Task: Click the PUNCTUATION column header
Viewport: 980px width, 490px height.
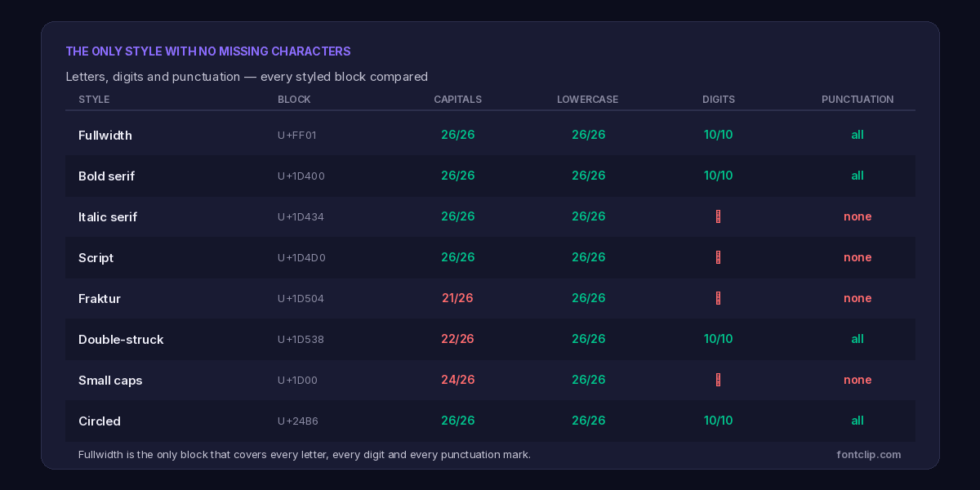Action: click(857, 100)
